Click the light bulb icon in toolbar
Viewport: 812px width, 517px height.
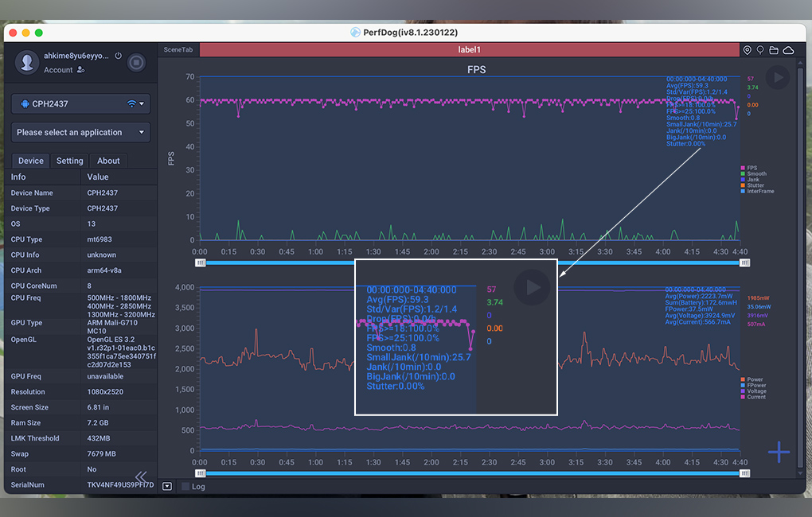(x=760, y=50)
